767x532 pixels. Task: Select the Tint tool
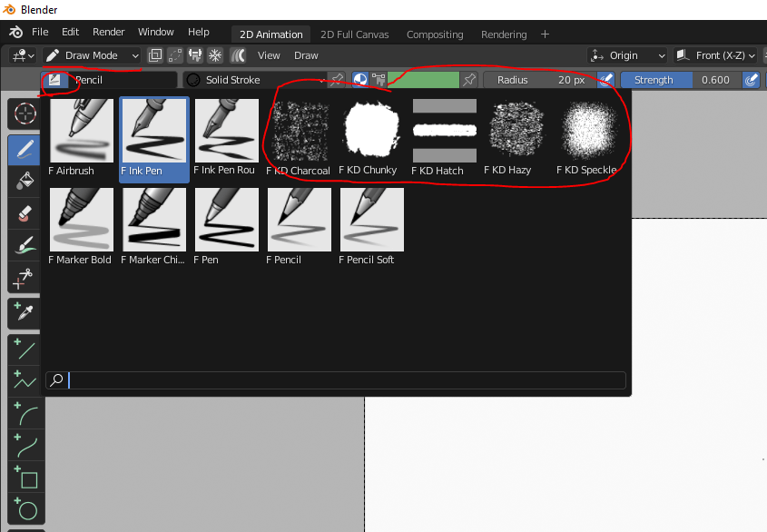tap(25, 245)
